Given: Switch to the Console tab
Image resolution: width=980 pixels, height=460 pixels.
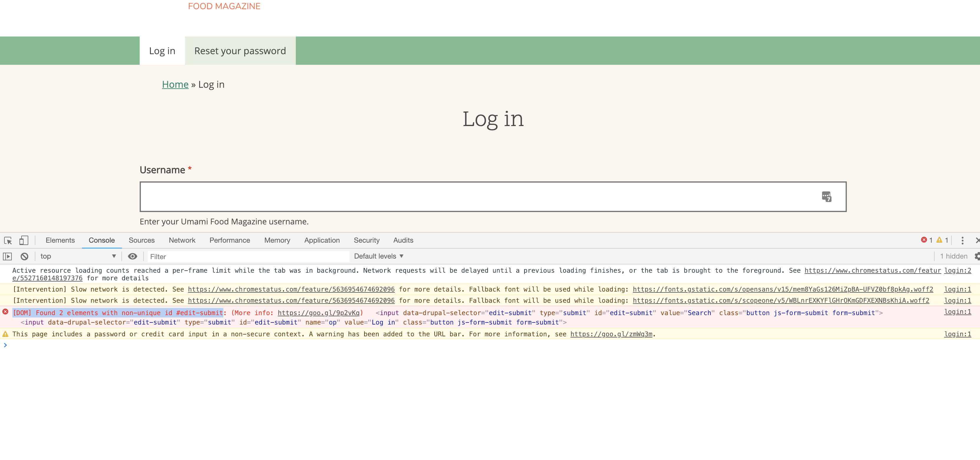Looking at the screenshot, I should point(102,240).
